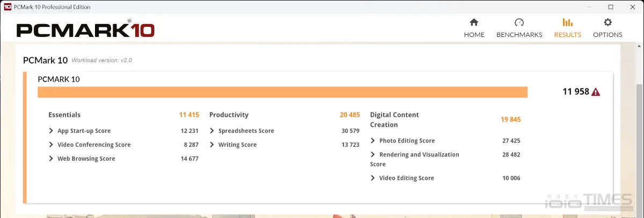Click App Start-up value 12 231
644x218 pixels.
[x=189, y=131]
